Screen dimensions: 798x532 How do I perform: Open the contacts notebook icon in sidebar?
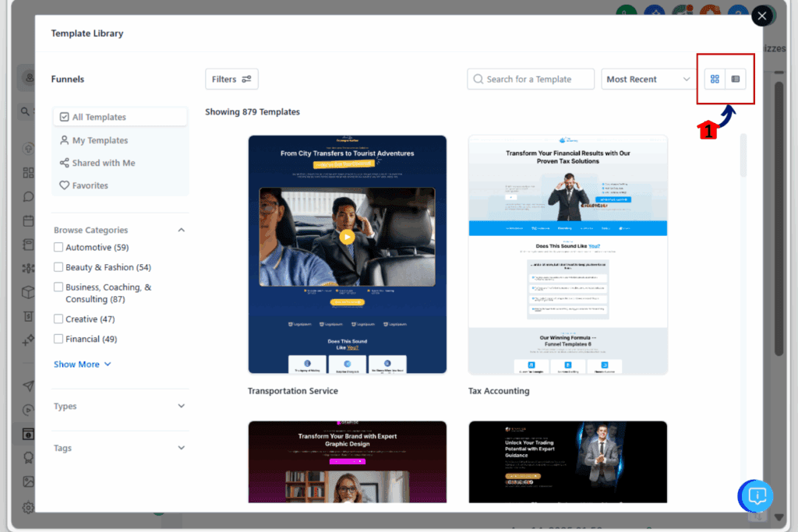click(29, 245)
